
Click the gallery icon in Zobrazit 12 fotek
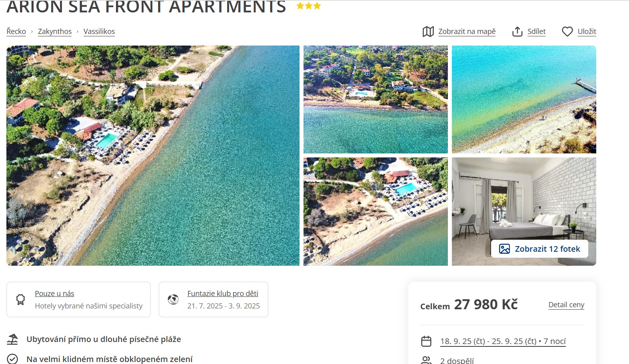coord(505,249)
